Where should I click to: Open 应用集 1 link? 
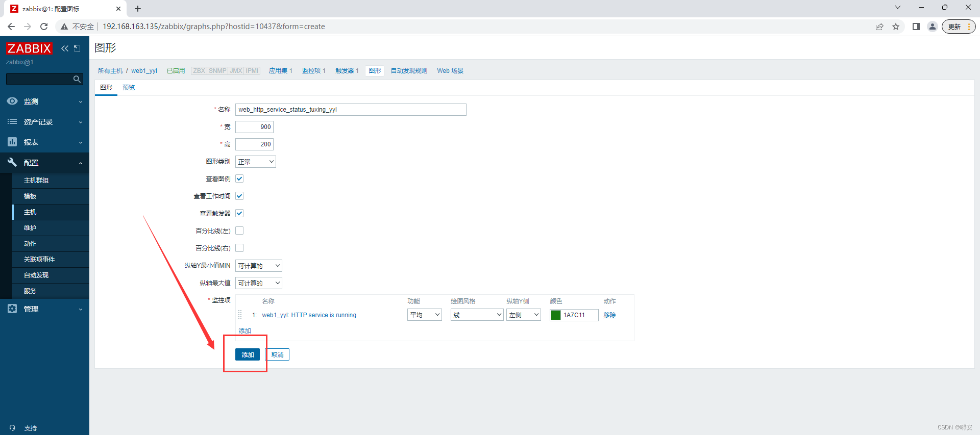[281, 71]
